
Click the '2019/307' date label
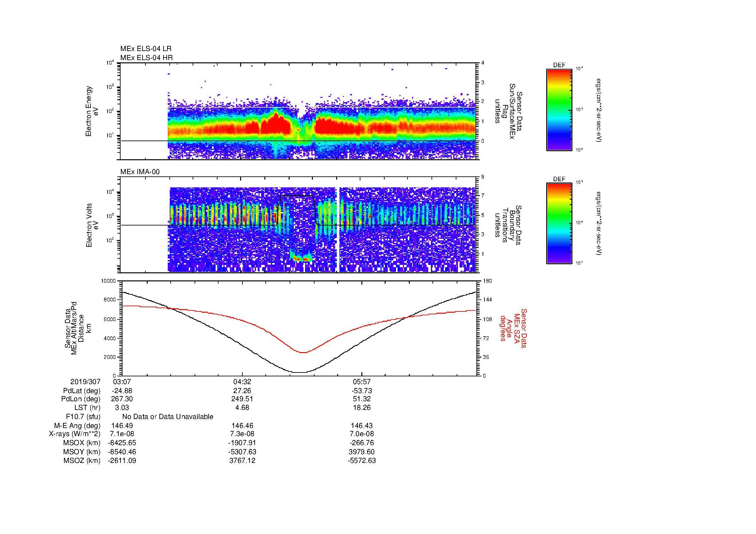[85, 382]
